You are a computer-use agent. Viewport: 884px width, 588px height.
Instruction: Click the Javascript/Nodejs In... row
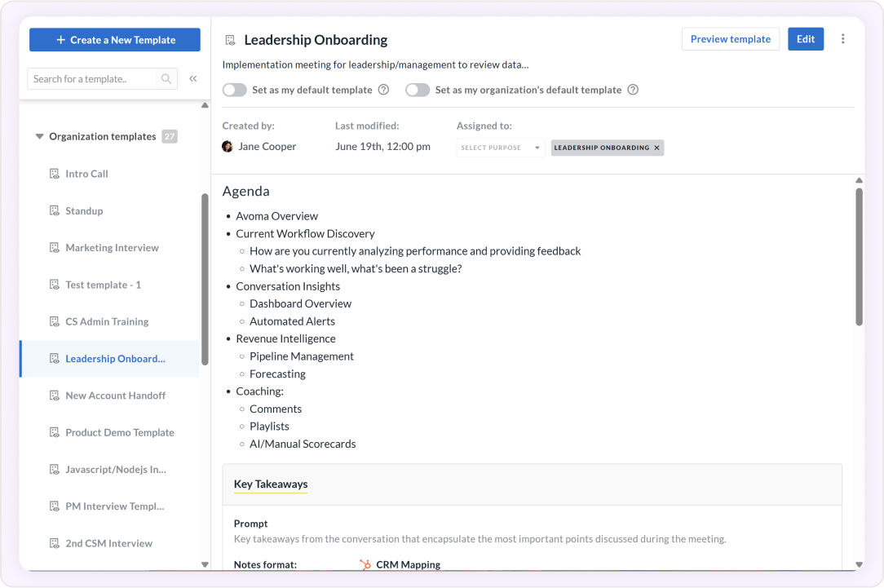[110, 469]
